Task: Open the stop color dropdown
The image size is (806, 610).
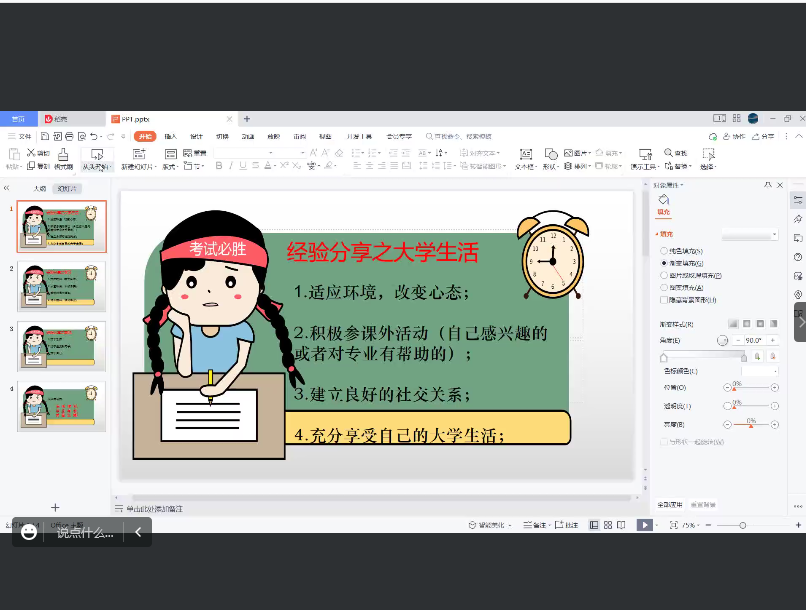Action: click(759, 371)
